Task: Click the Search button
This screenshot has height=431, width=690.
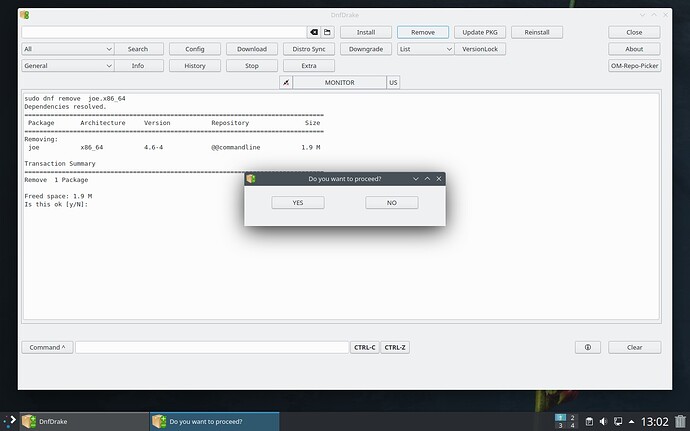Action: tap(138, 49)
